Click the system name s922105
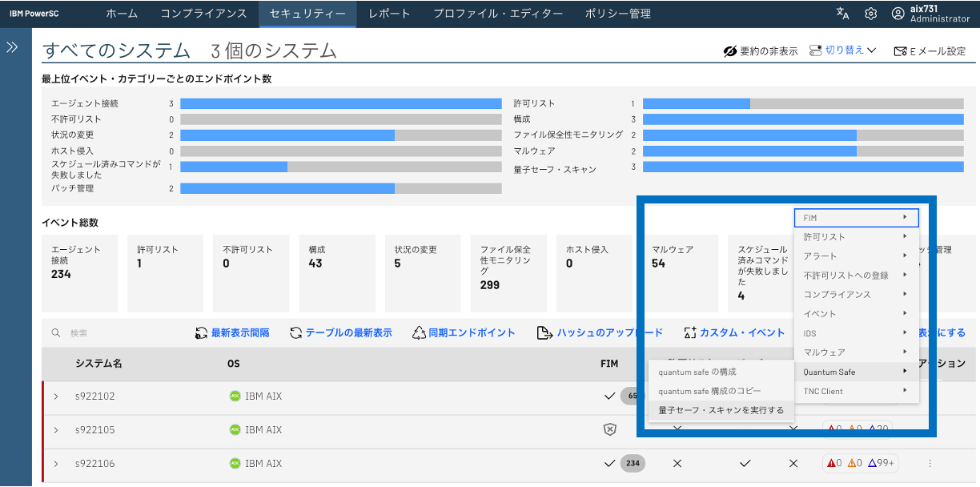The image size is (980, 487). tap(95, 429)
